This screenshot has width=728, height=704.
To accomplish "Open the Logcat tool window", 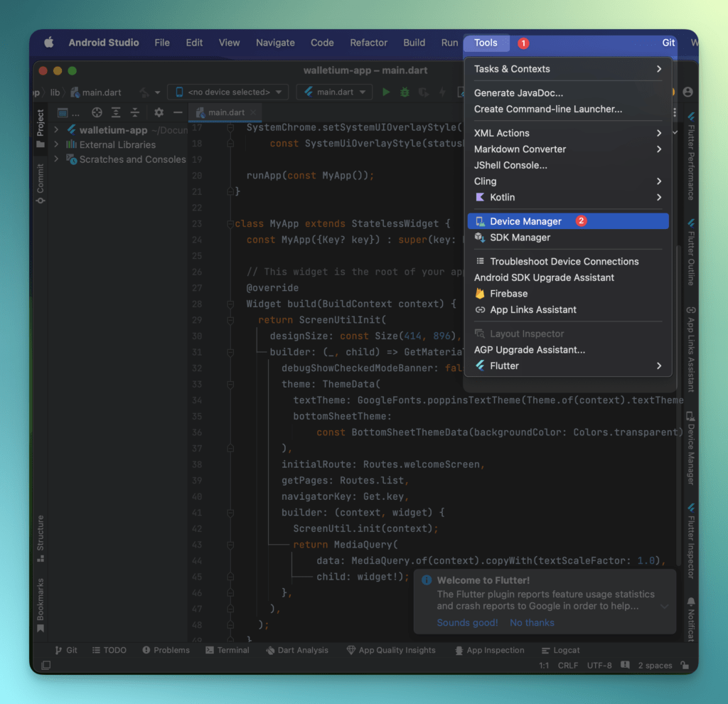I will coord(560,650).
